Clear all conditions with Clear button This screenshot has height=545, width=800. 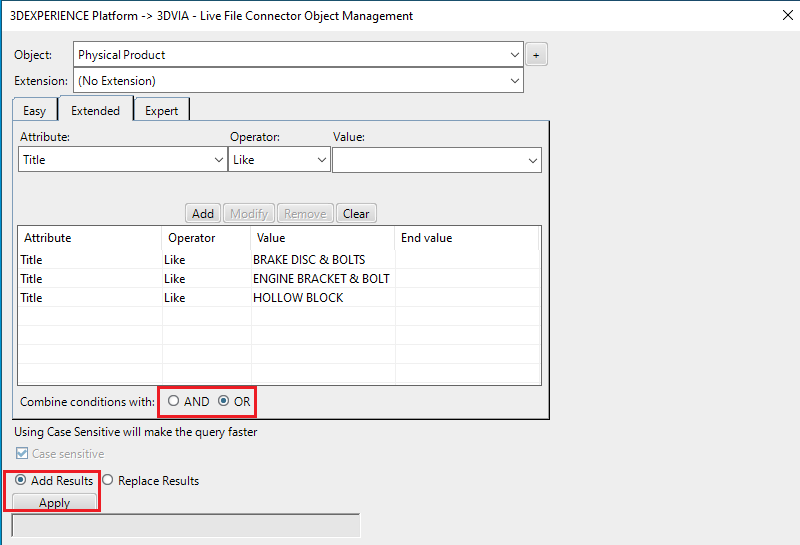pos(356,213)
